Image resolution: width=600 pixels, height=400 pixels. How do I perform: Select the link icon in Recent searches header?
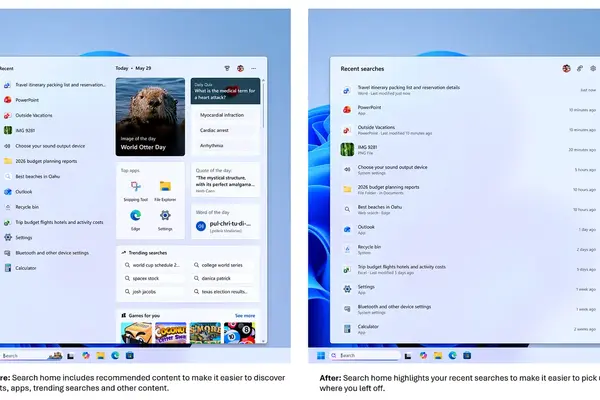click(x=580, y=69)
